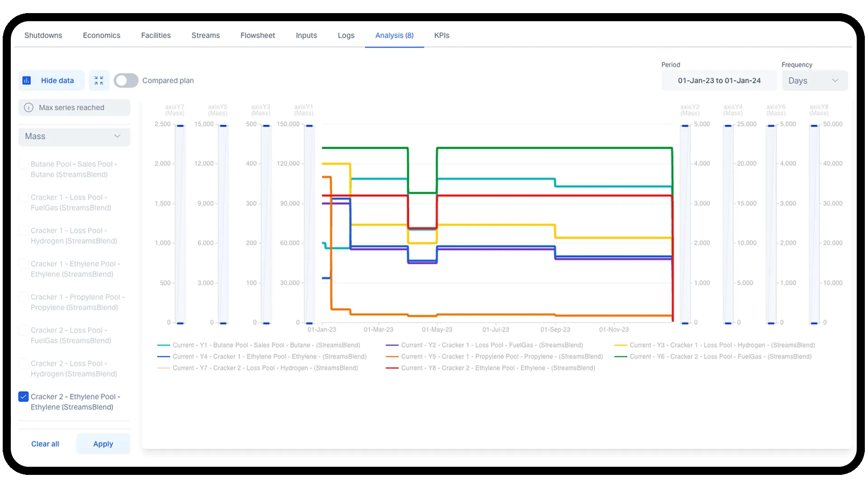Image resolution: width=868 pixels, height=488 pixels.
Task: Open the Mass category dropdown
Action: (74, 136)
